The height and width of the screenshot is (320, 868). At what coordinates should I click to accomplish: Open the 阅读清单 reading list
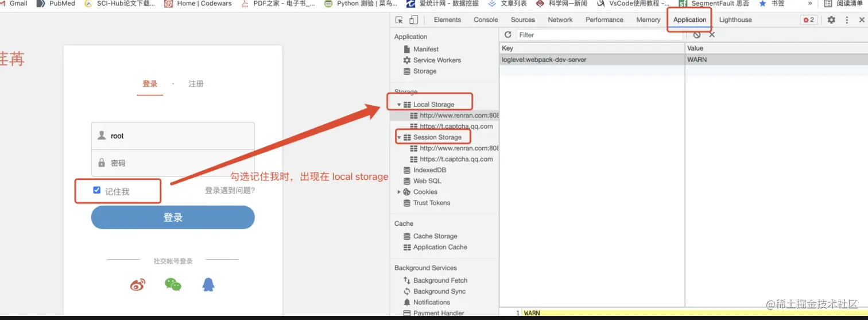pos(843,3)
